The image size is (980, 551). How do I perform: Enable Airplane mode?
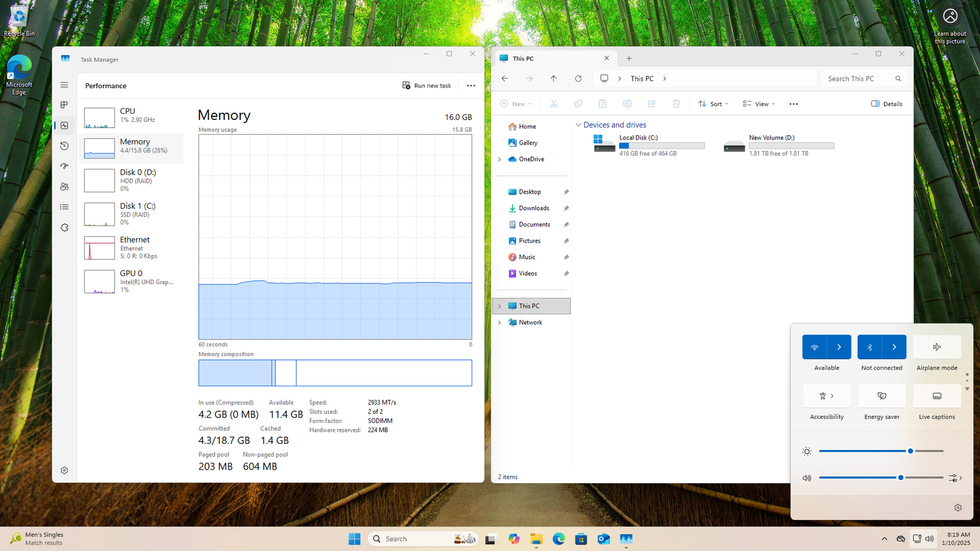tap(937, 347)
